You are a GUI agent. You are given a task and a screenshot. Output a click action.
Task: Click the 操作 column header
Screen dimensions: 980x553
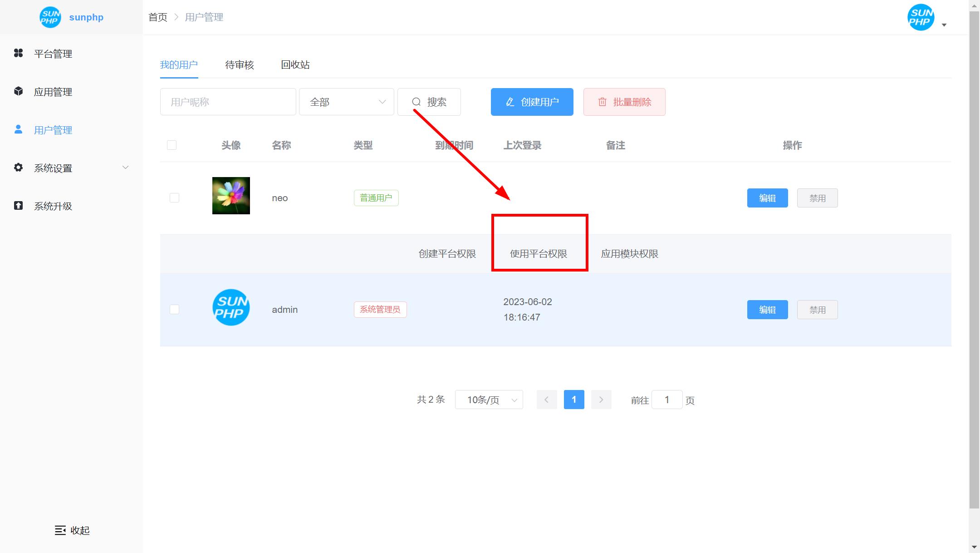click(793, 145)
